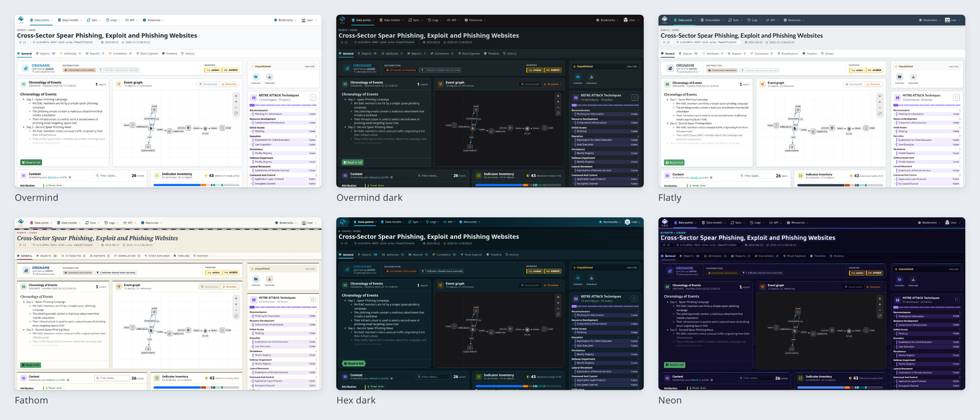Click MITRE ATT&CK icon in Overmind dark preview
Screen dimensions: 980x420
[575, 97]
